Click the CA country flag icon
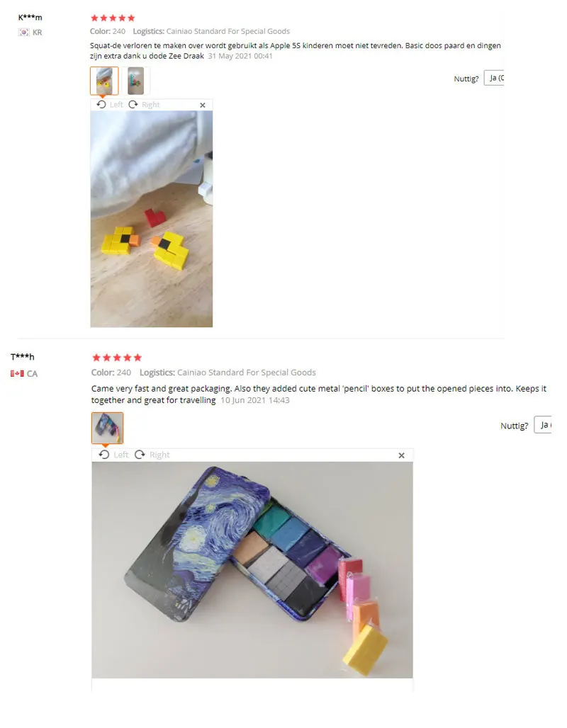The width and height of the screenshot is (567, 728). [x=17, y=373]
